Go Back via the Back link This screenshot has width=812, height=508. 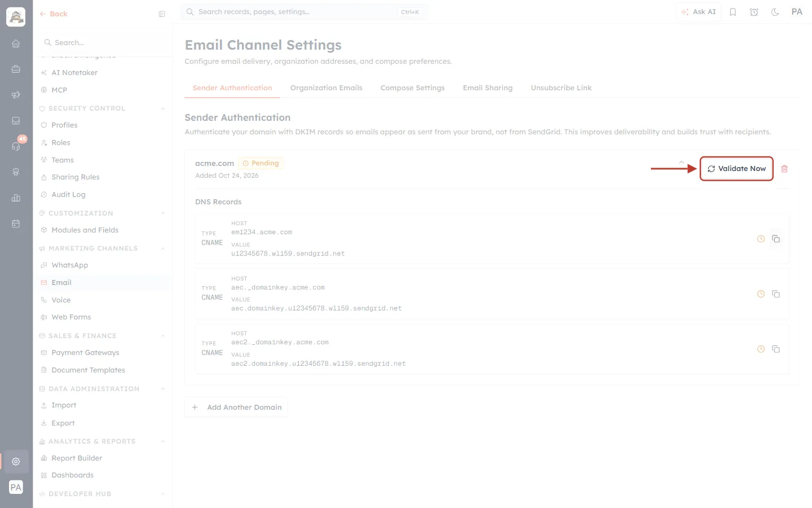click(54, 14)
